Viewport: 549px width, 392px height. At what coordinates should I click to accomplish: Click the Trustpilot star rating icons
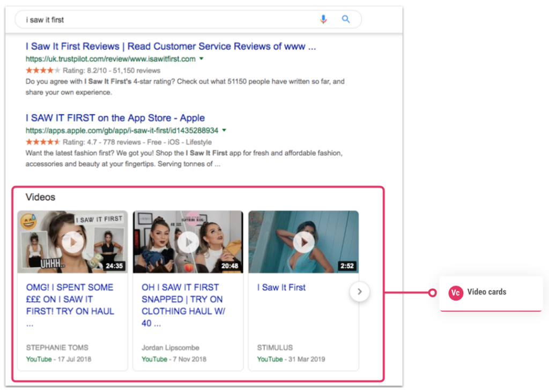click(43, 70)
